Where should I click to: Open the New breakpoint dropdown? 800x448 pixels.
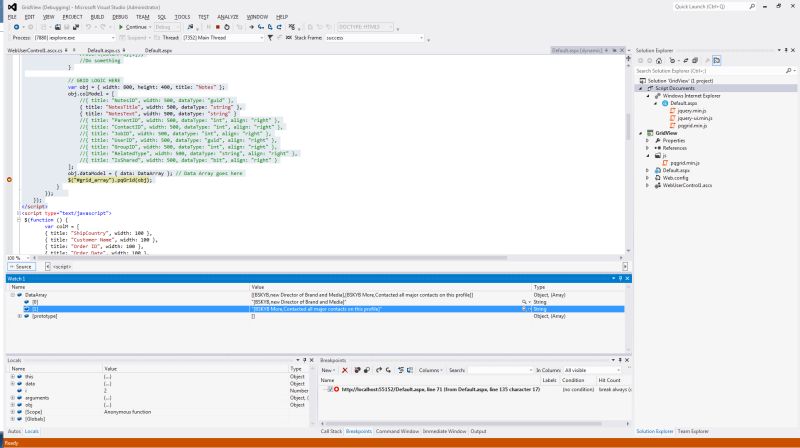pos(328,370)
